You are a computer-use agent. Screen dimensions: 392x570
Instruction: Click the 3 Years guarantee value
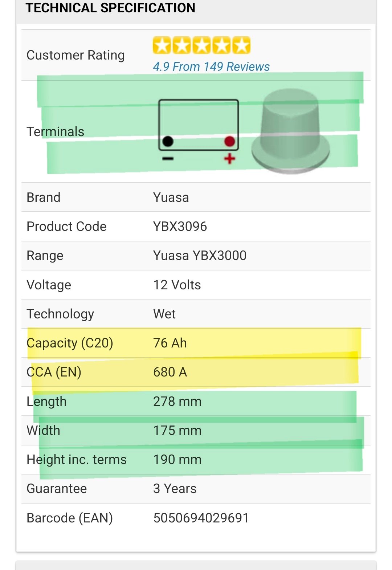[x=175, y=489]
